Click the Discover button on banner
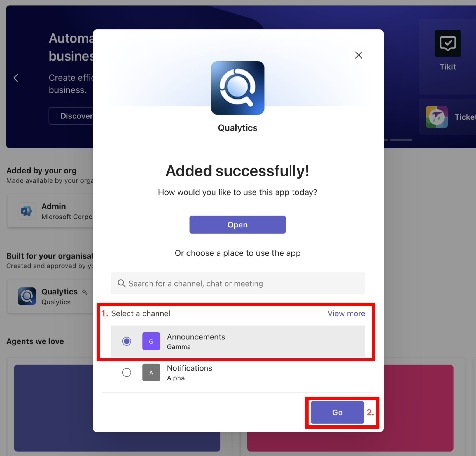The width and height of the screenshot is (476, 456). coord(71,116)
